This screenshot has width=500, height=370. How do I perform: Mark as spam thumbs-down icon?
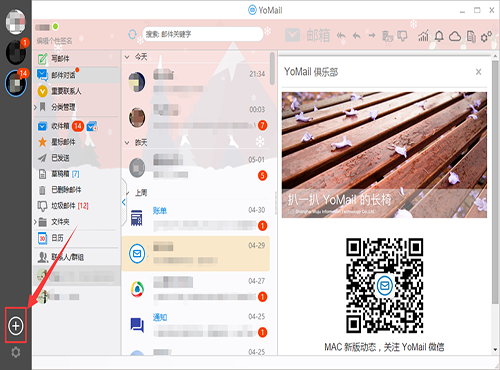tap(402, 36)
